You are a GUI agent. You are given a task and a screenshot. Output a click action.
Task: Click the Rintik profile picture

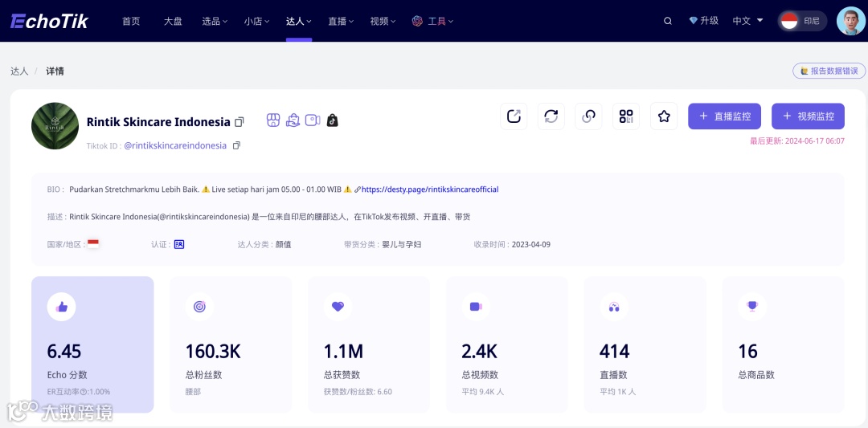[x=55, y=125]
